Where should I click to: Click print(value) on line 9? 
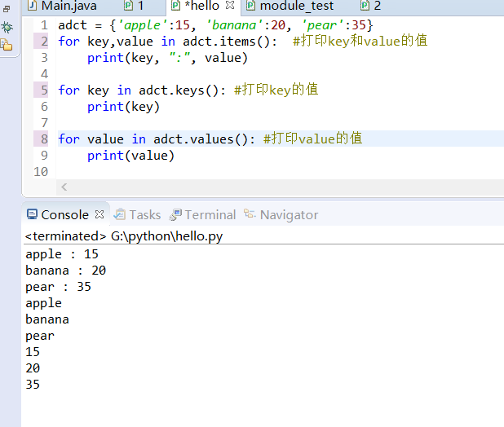click(130, 156)
